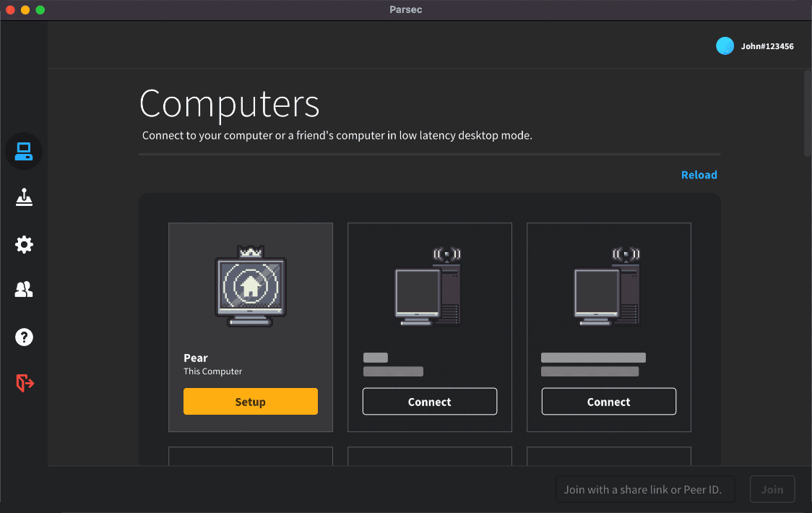
Task: Minimize the Parsec window with yellow button
Action: pos(25,9)
